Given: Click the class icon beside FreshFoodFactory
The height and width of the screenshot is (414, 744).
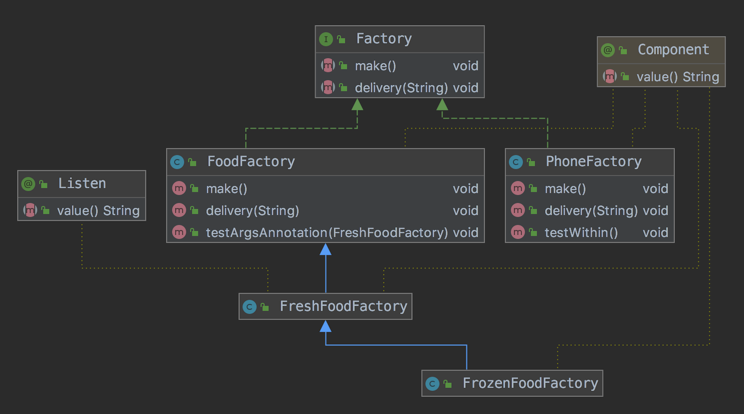Looking at the screenshot, I should [x=249, y=307].
